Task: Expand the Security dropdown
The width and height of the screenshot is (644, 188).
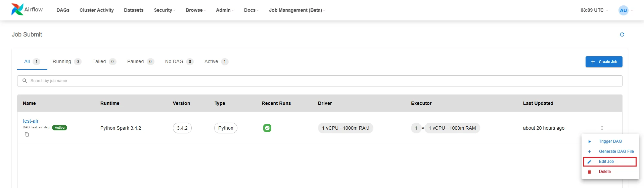Action: 165,10
